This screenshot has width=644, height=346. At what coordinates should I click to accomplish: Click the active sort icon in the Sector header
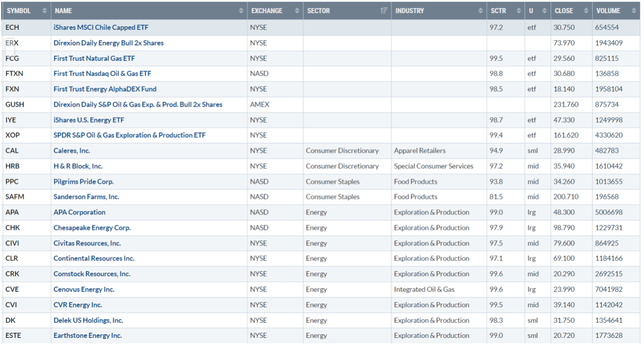coord(384,11)
